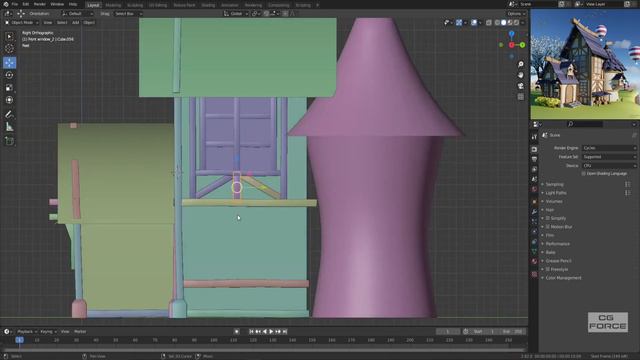
Task: Open the timeline Playback popover
Action: [27, 332]
